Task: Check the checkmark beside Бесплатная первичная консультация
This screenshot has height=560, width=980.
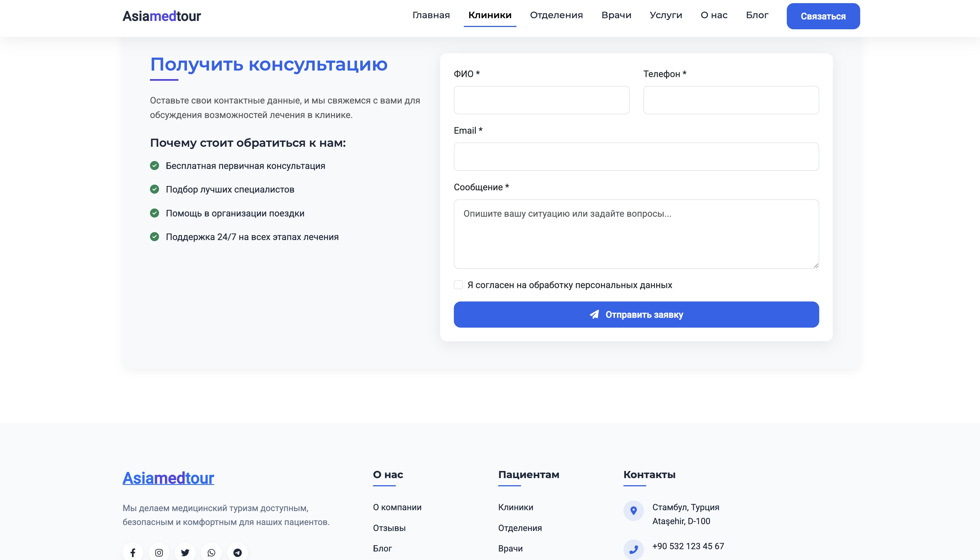Action: [x=155, y=166]
